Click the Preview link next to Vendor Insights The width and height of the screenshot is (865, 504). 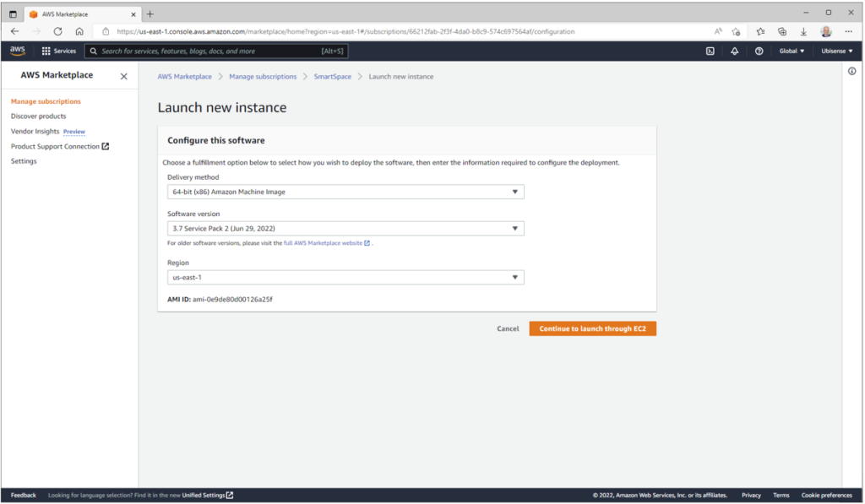pyautogui.click(x=74, y=132)
